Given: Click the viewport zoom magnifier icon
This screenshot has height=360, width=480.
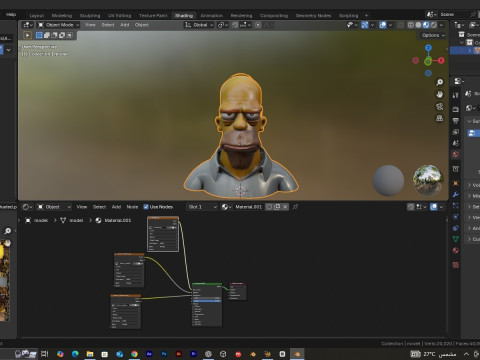Looking at the screenshot, I should (440, 82).
